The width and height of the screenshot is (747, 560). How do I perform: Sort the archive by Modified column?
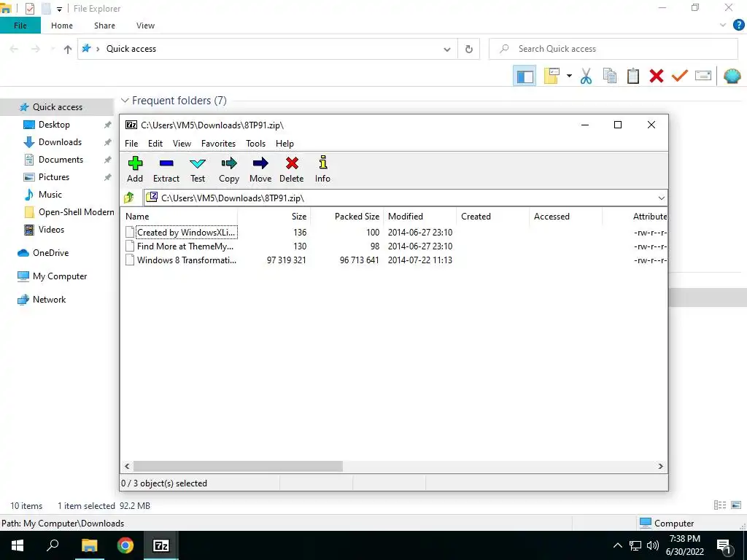tap(419, 216)
